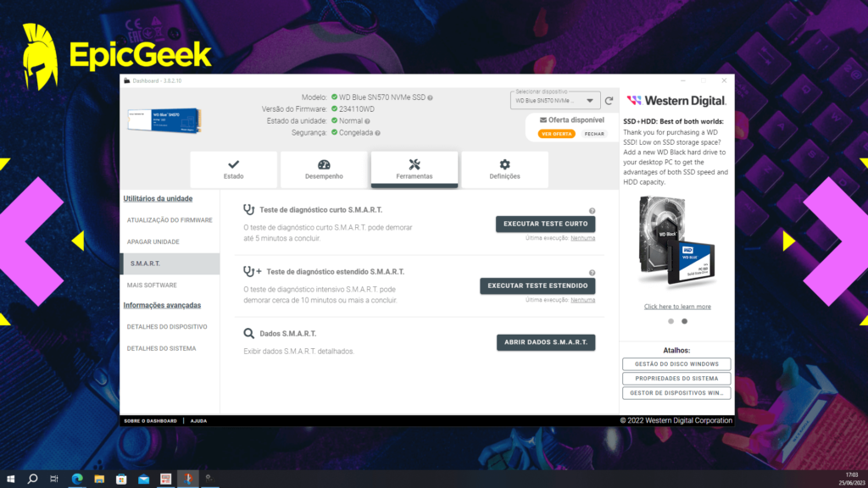Click the help icon next to Modelo
Screen dimensions: 868x488
coord(431,97)
